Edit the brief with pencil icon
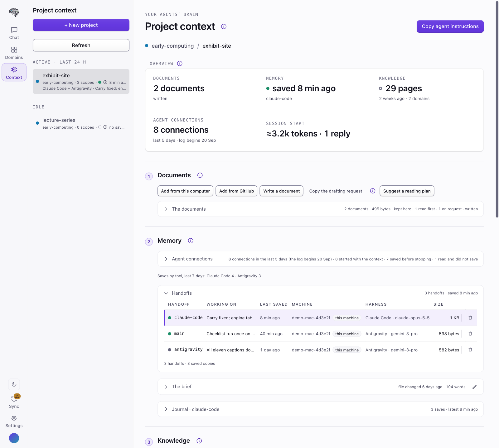Image resolution: width=499 pixels, height=448 pixels. click(x=474, y=387)
